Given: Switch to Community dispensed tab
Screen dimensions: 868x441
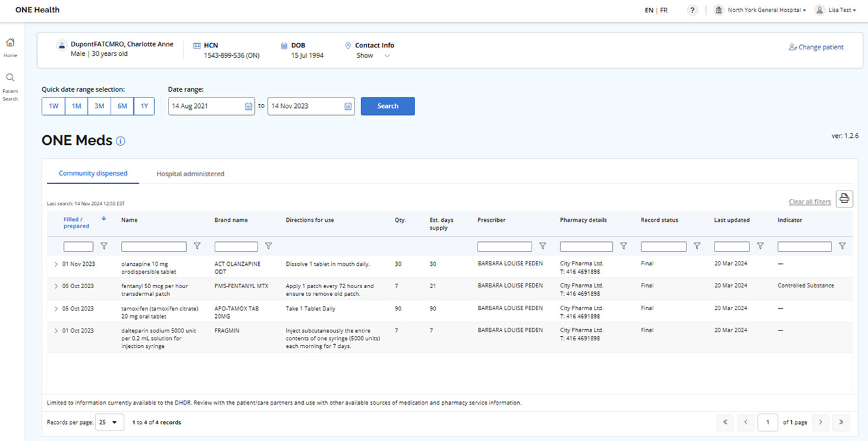Looking at the screenshot, I should tap(93, 174).
